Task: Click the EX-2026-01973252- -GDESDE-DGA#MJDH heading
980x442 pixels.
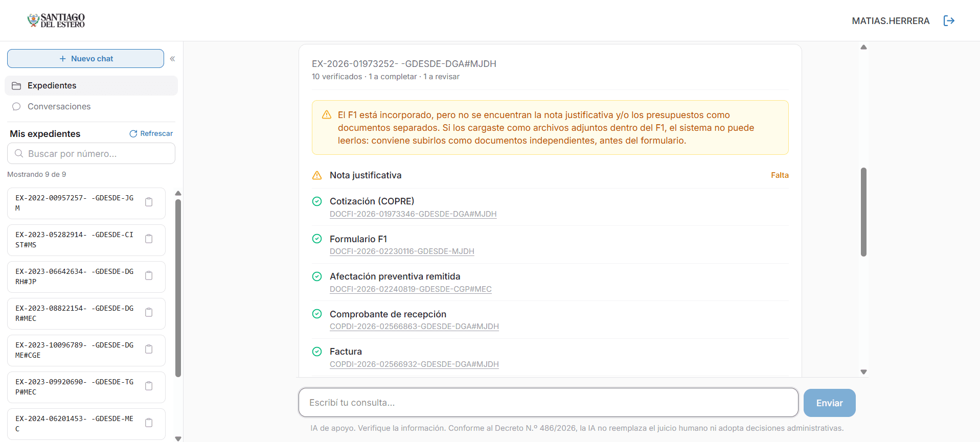Action: point(404,64)
